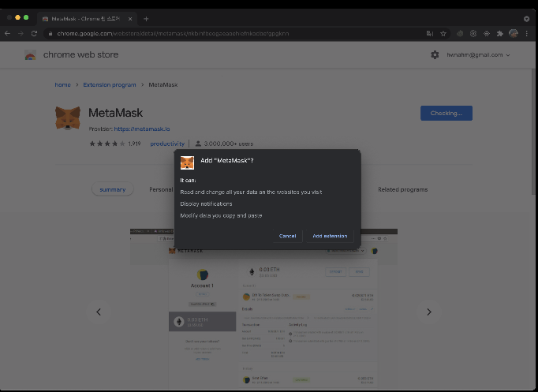The image size is (538, 392).
Task: Open the Chrome profile avatar
Action: (x=514, y=33)
